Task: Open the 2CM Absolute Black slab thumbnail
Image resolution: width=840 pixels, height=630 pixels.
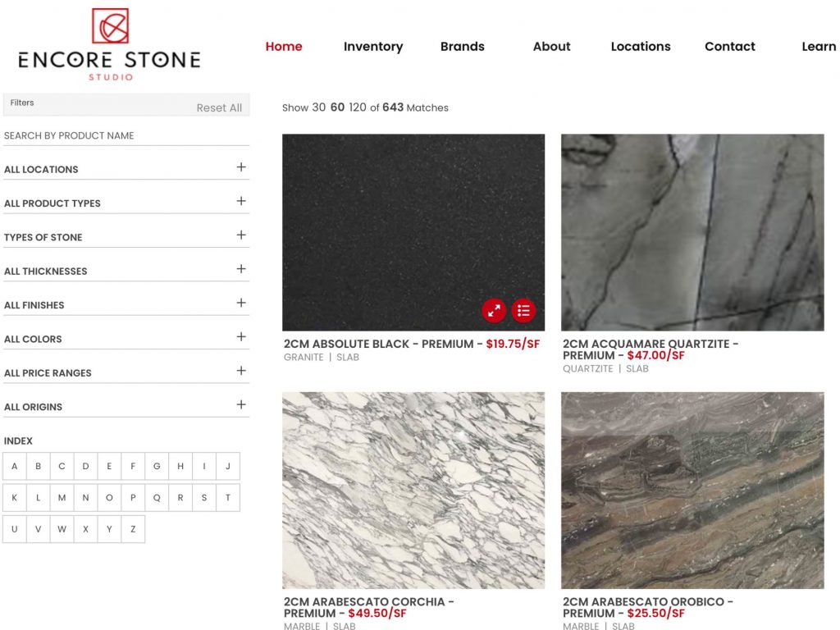Action: (413, 232)
